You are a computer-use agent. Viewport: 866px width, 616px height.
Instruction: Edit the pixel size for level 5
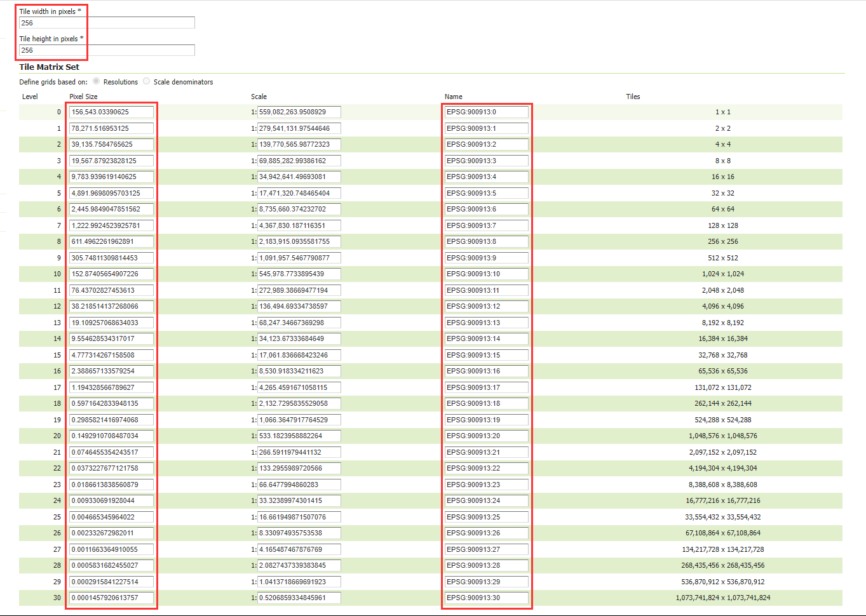click(x=111, y=192)
